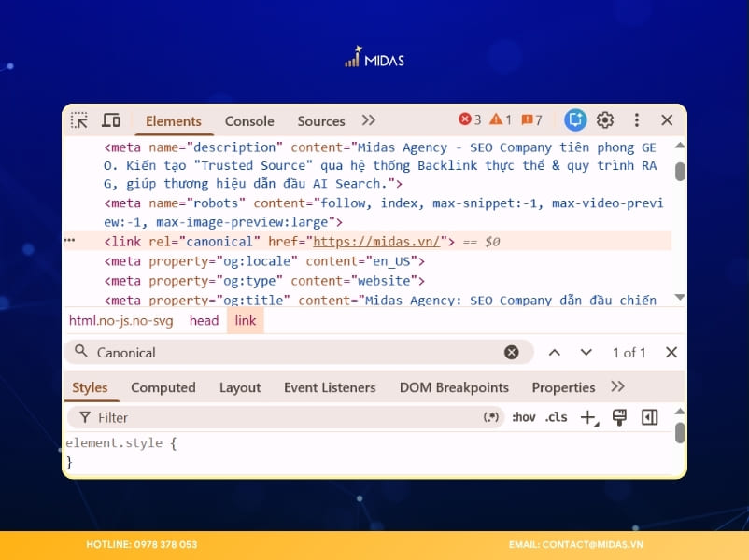
Task: Focus the styles Filter field
Action: 285,418
